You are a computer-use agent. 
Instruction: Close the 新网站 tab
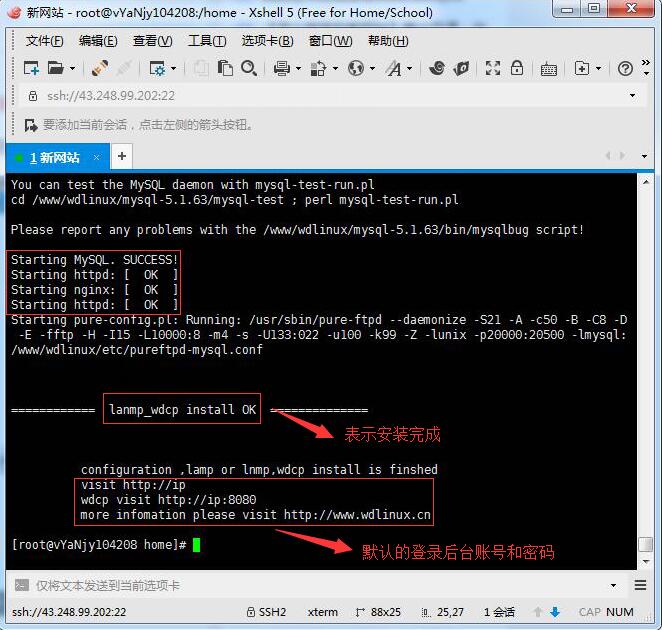pyautogui.click(x=97, y=157)
